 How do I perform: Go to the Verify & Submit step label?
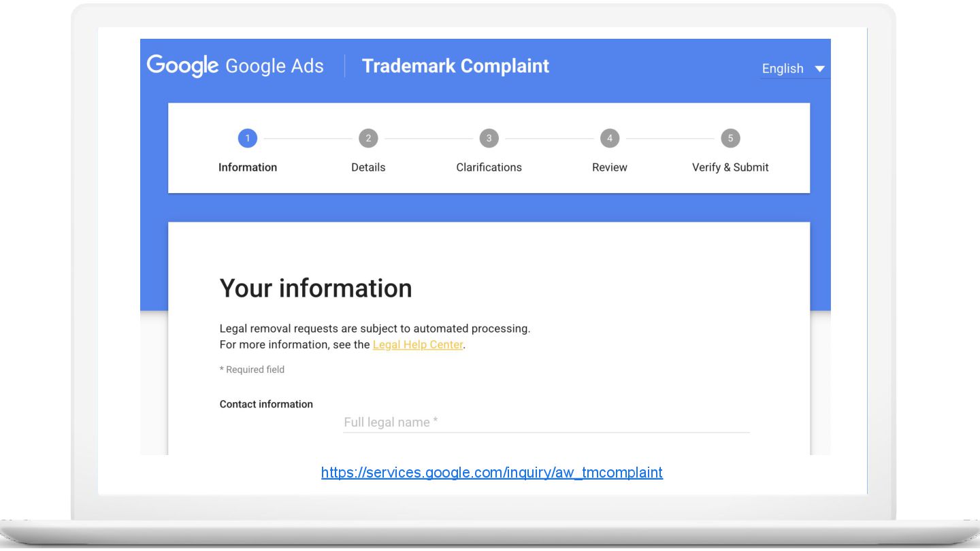click(730, 167)
